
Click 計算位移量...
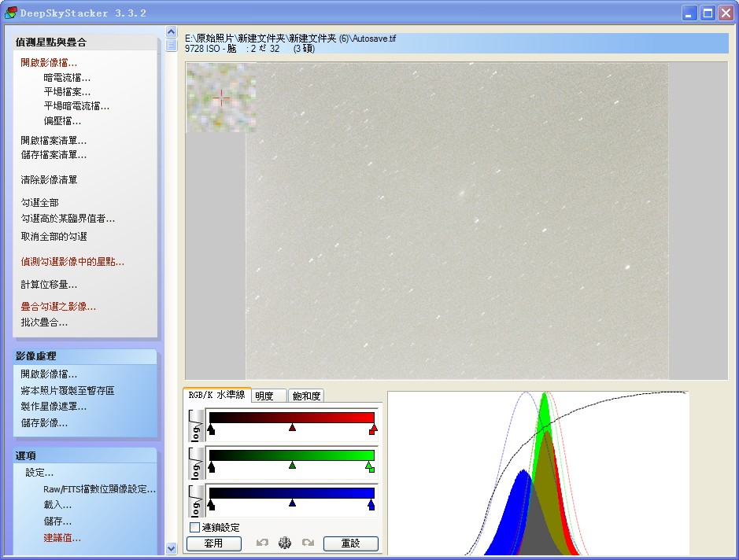pos(49,285)
